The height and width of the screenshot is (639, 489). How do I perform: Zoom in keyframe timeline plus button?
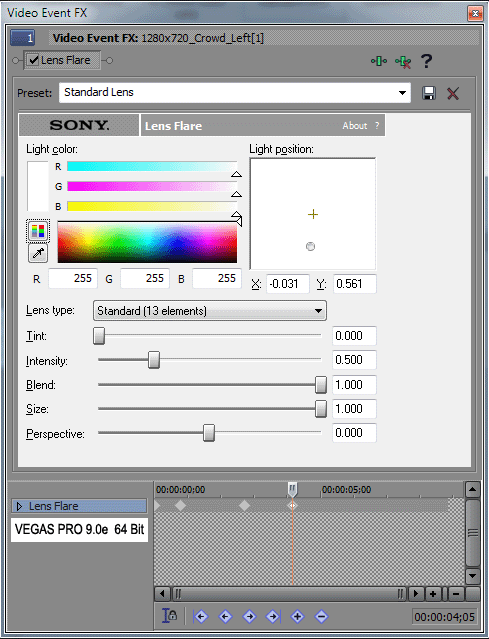(433, 594)
